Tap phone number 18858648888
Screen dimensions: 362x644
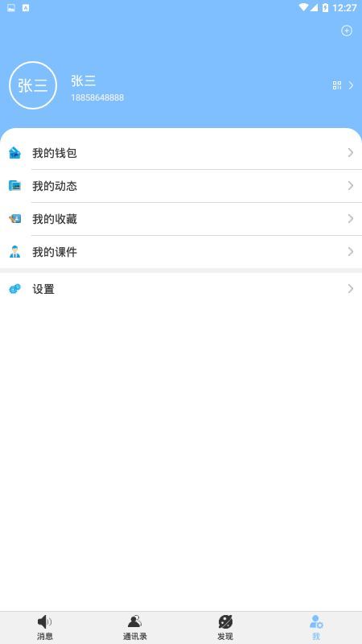[x=97, y=97]
